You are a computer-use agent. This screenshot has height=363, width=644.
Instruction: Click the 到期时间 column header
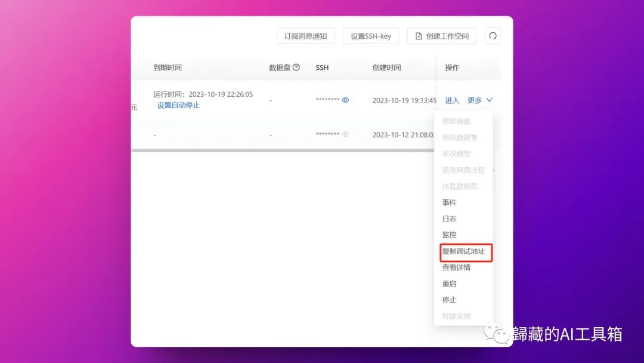point(168,67)
